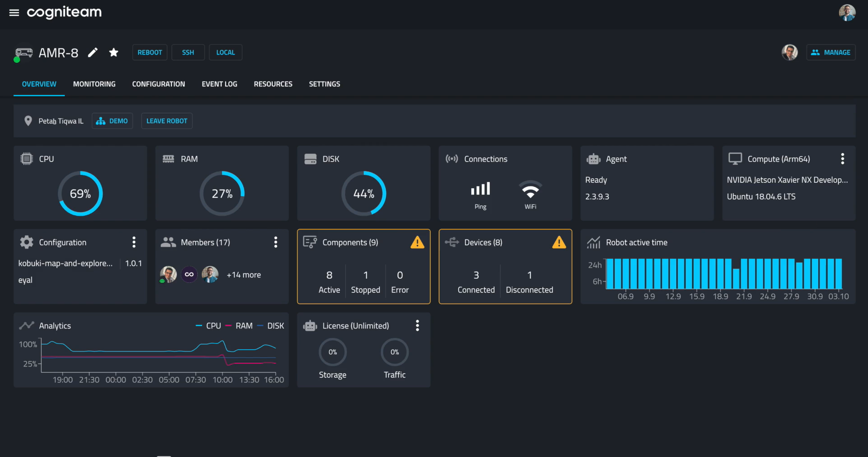Click the Devices USB icon
This screenshot has width=868, height=457.
tap(452, 242)
